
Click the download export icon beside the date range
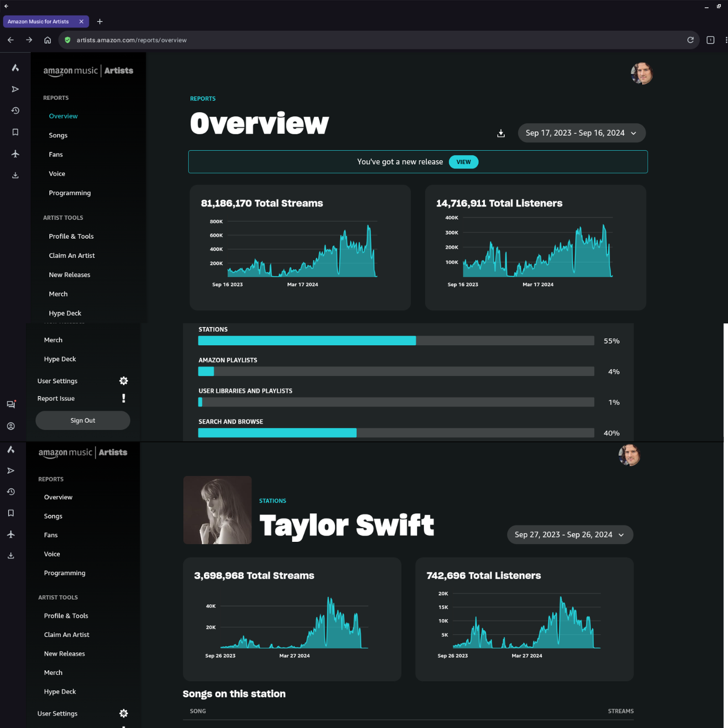click(501, 133)
